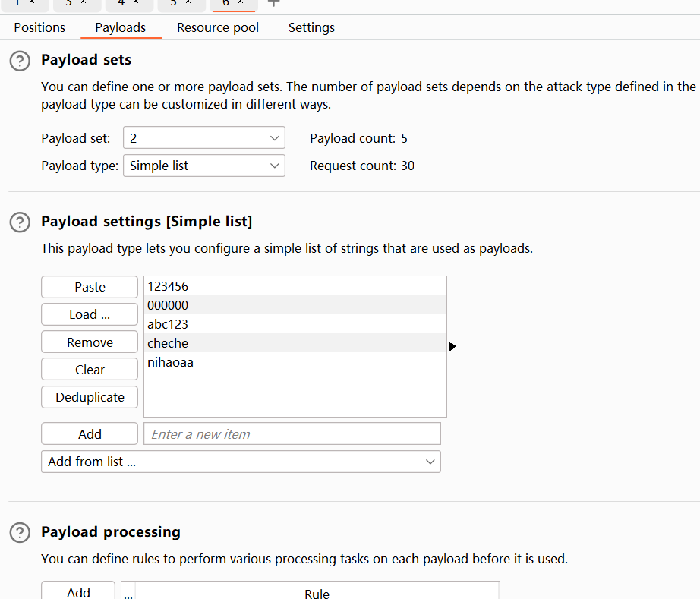Go to Resource pool tab

click(x=218, y=27)
